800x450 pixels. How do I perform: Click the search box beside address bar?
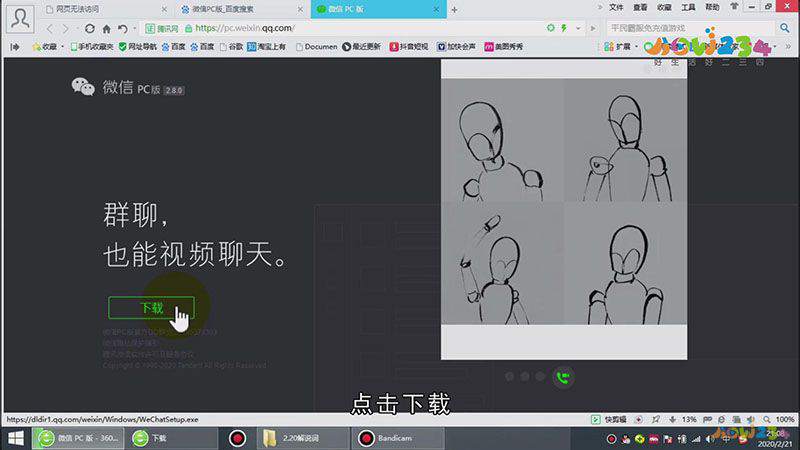[691, 28]
